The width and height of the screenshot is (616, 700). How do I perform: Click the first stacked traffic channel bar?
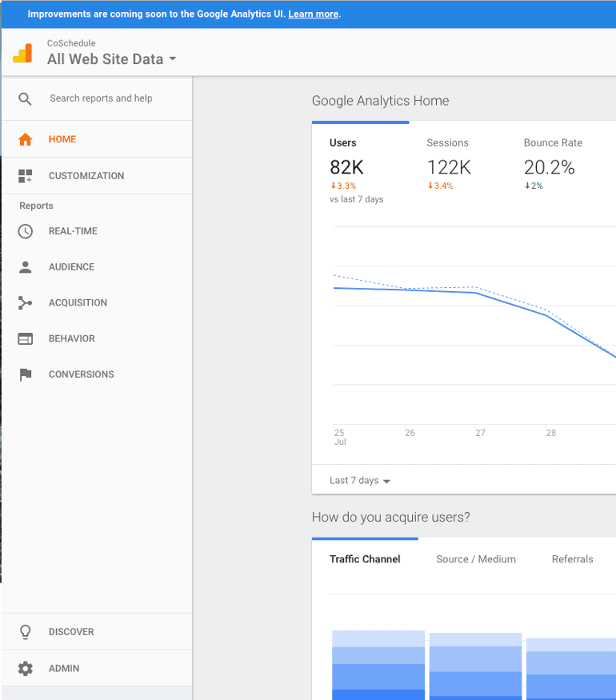click(378, 665)
